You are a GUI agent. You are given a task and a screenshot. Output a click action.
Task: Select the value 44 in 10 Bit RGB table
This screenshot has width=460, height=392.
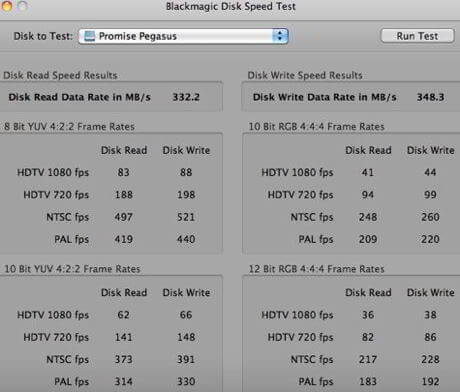(x=430, y=172)
